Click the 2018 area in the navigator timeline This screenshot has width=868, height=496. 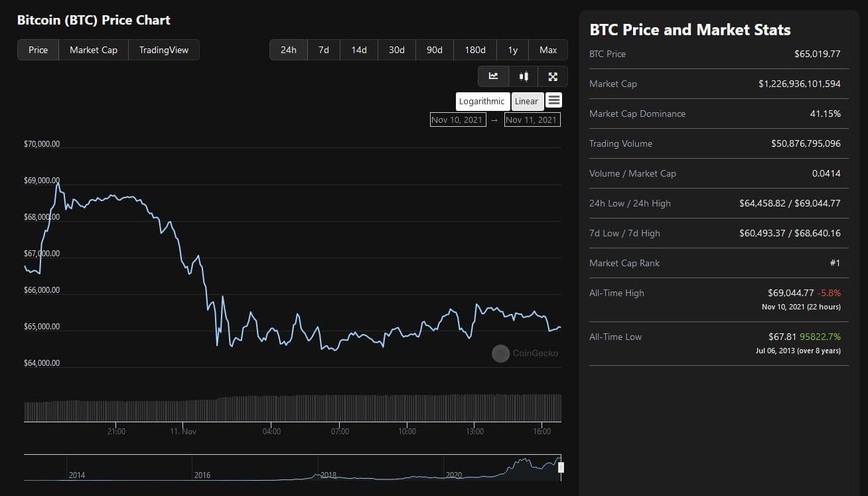[x=328, y=474]
